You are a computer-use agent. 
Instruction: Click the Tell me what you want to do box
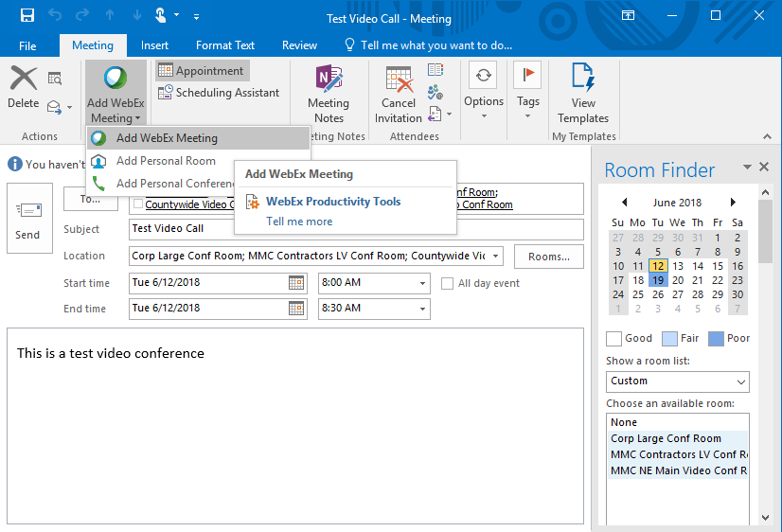tap(429, 45)
